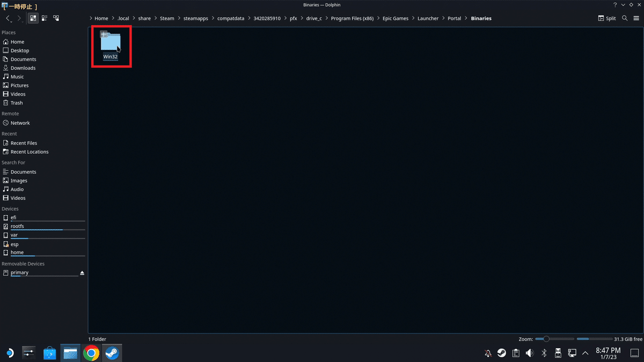
Task: Switch to Compact view mode
Action: [45, 18]
